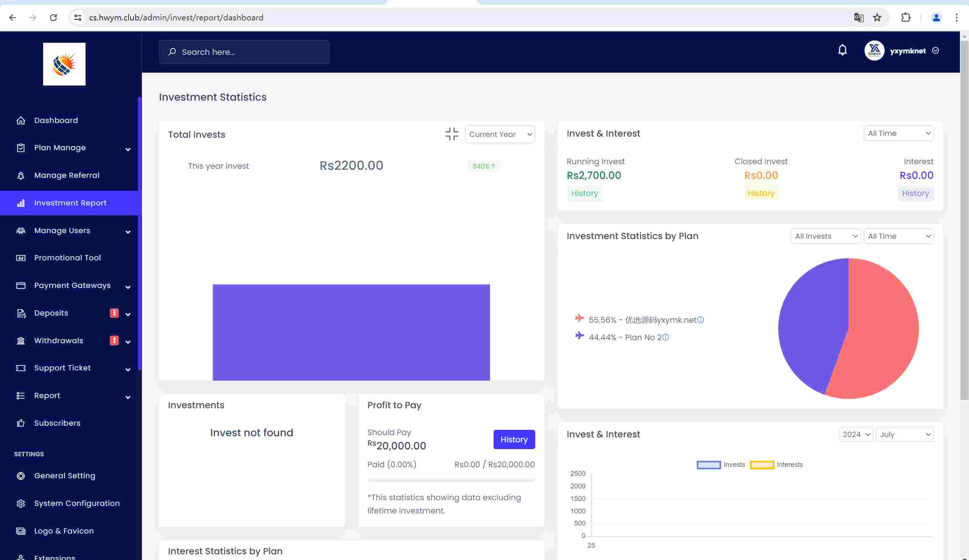
Task: Reload the page with the refresh icon
Action: [53, 18]
